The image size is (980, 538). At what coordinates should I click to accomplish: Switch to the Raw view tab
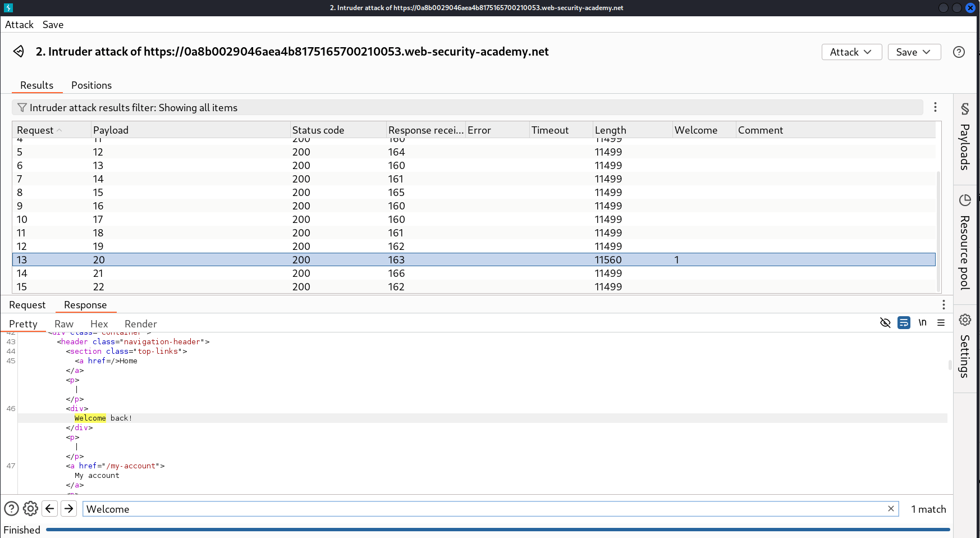(x=64, y=324)
